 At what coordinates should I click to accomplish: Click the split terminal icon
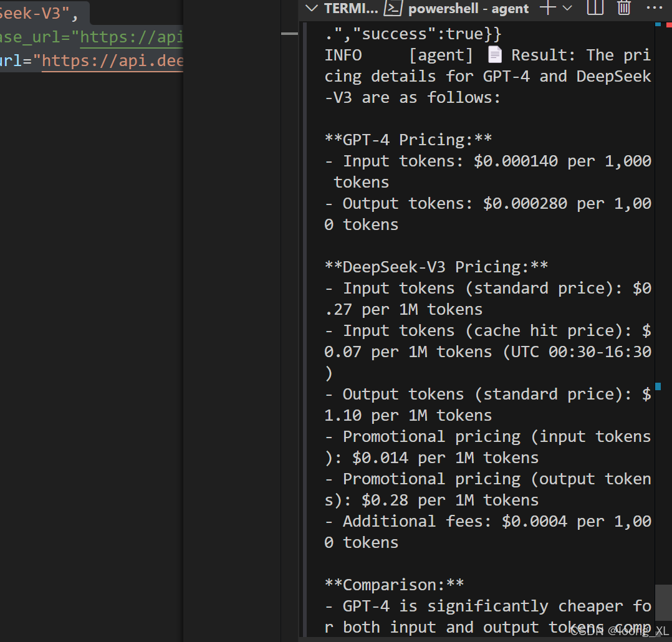click(595, 8)
